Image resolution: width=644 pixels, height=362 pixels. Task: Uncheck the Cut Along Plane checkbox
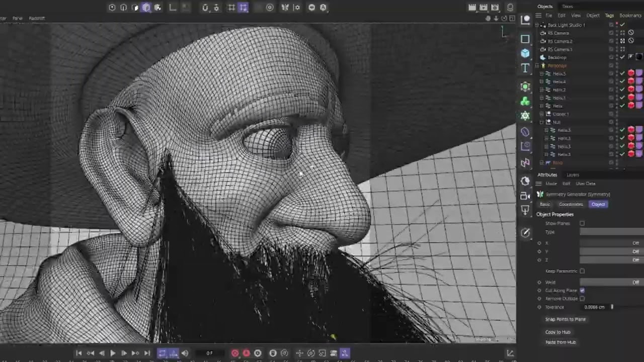pos(582,291)
